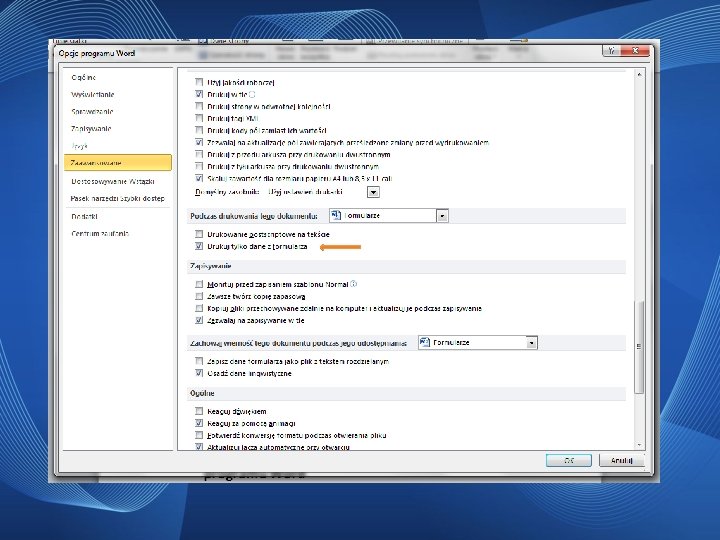Toggle Reaguj za pomocą animacji checkbox
The image size is (720, 540).
(199, 423)
